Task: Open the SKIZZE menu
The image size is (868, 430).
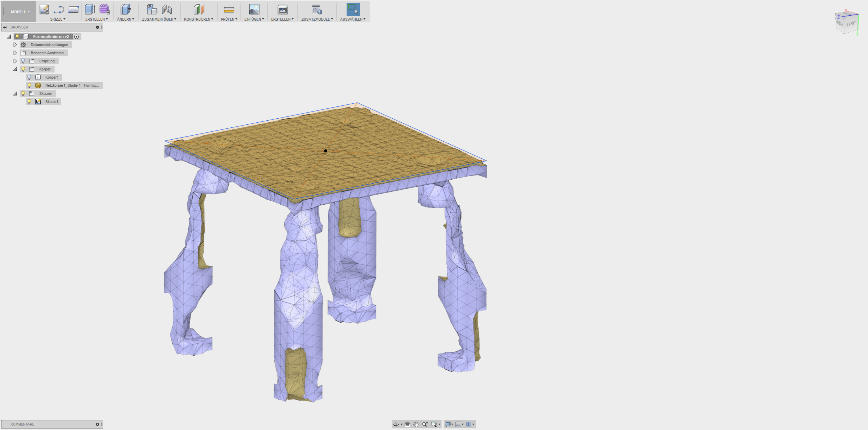Action: [x=58, y=19]
